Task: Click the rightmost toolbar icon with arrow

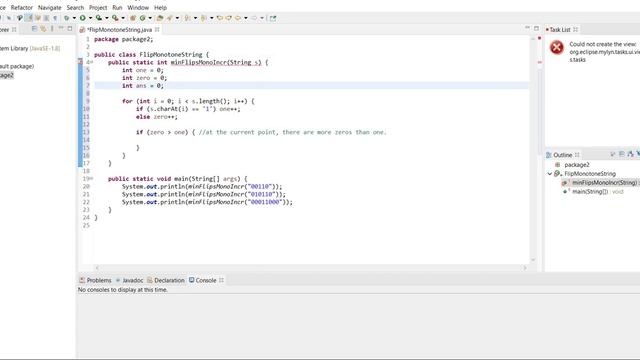Action: point(273,18)
